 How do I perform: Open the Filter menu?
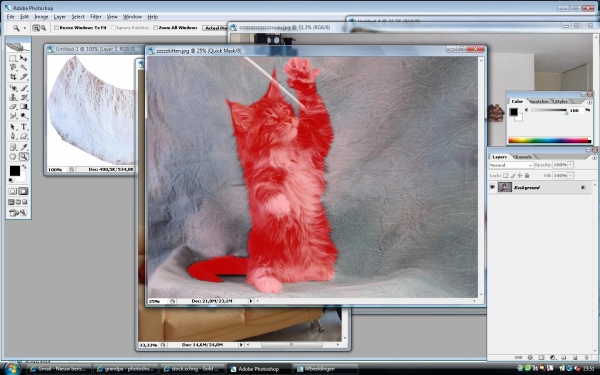point(96,17)
